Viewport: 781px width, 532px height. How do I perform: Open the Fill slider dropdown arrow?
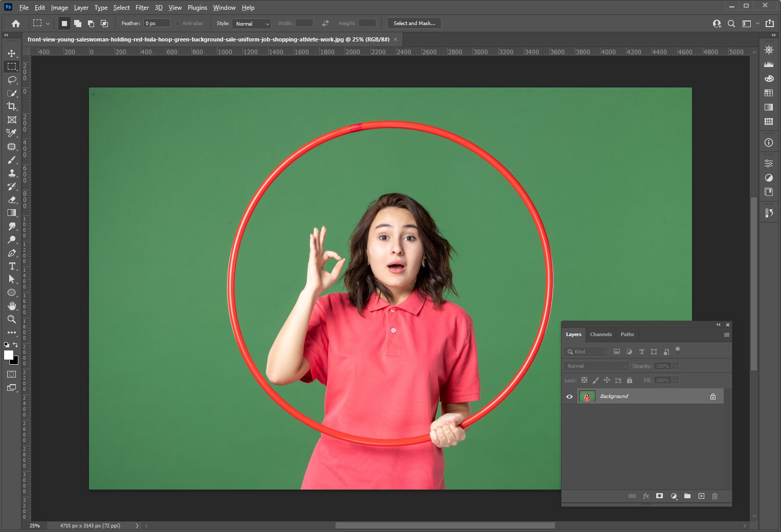pos(676,381)
